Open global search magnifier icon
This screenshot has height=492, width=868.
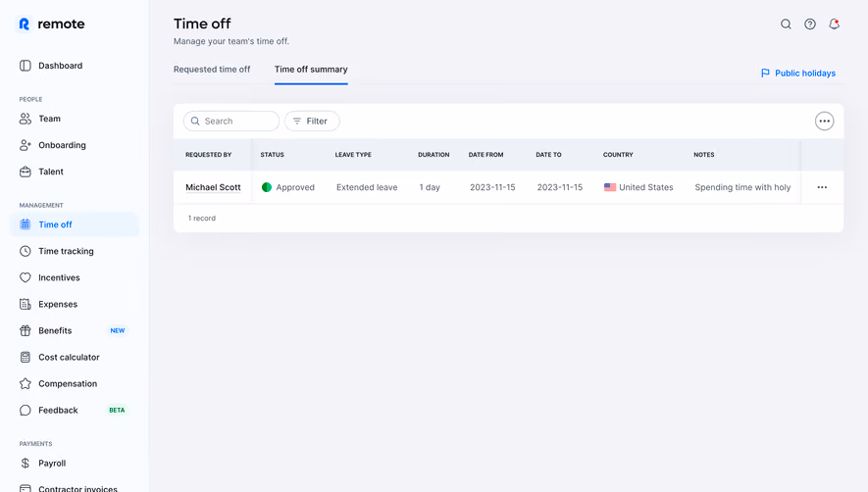pyautogui.click(x=786, y=24)
